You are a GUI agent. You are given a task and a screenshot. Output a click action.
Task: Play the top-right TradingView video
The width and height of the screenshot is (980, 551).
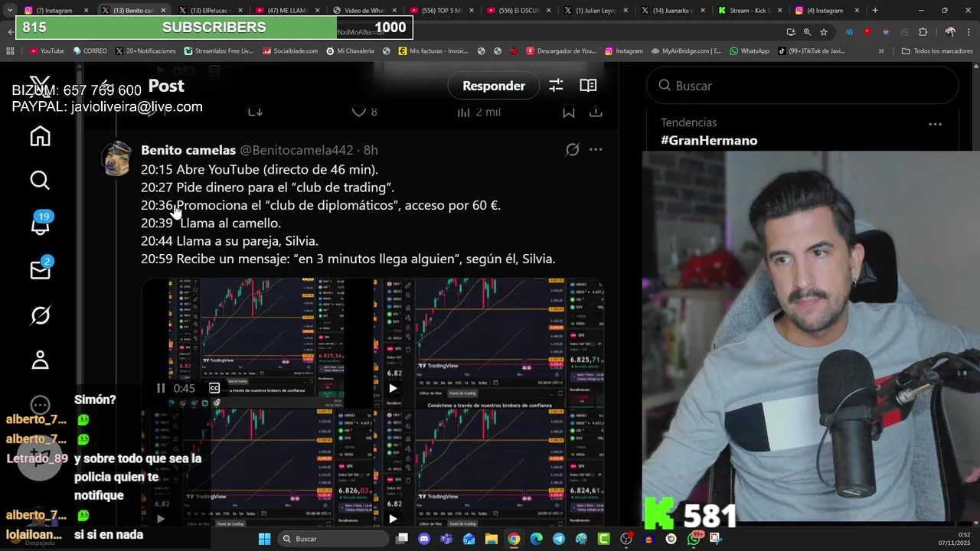click(393, 388)
